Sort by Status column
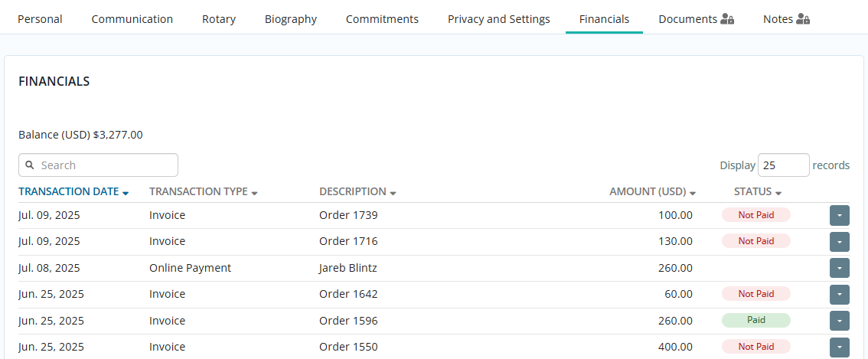The height and width of the screenshot is (359, 868). [758, 191]
